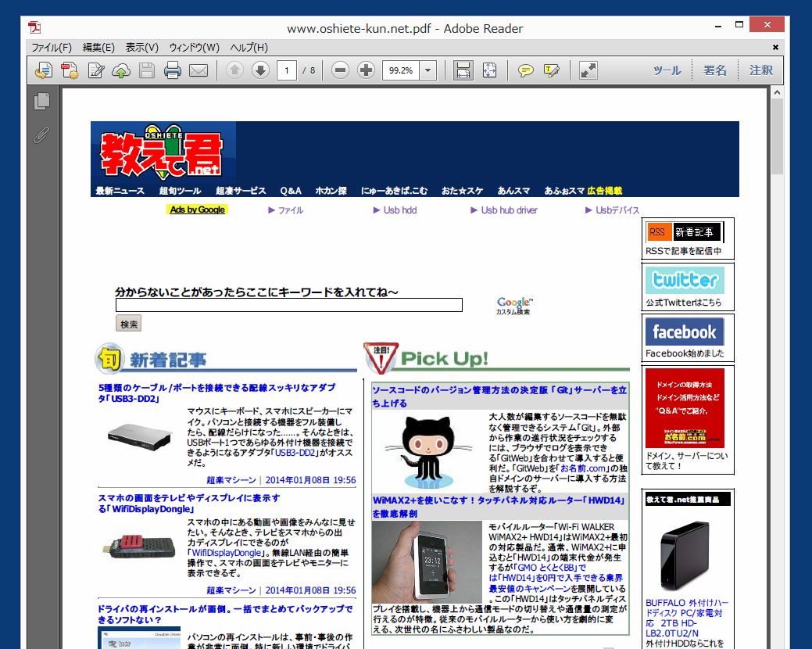Viewport: 812px width, 649px height.
Task: Click 最新ニュース in site navigation
Action: click(120, 191)
